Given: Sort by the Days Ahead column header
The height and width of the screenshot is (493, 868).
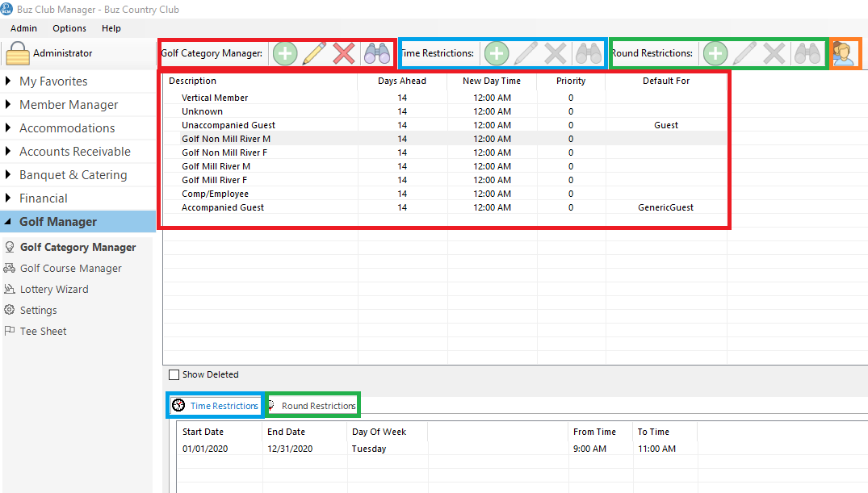Looking at the screenshot, I should (x=401, y=81).
